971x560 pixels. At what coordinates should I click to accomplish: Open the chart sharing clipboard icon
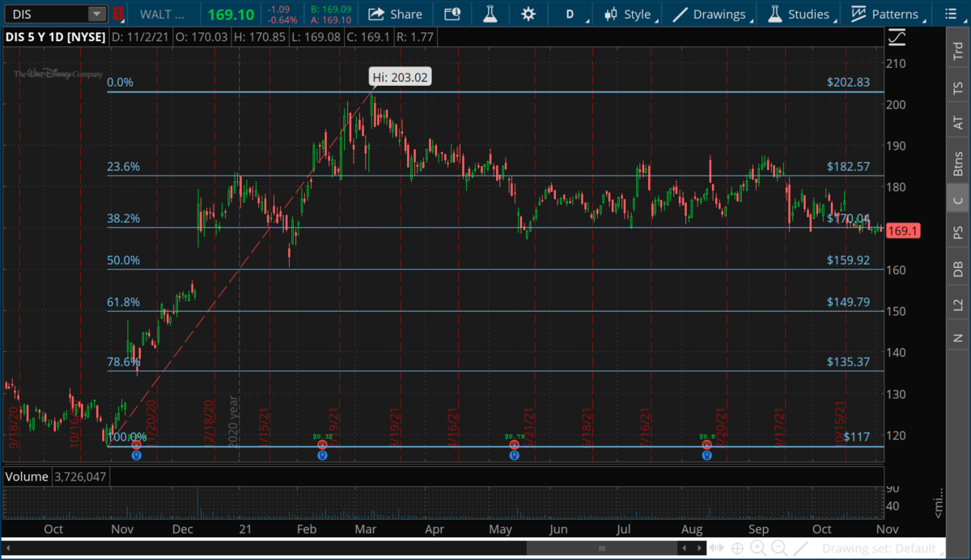click(x=453, y=15)
